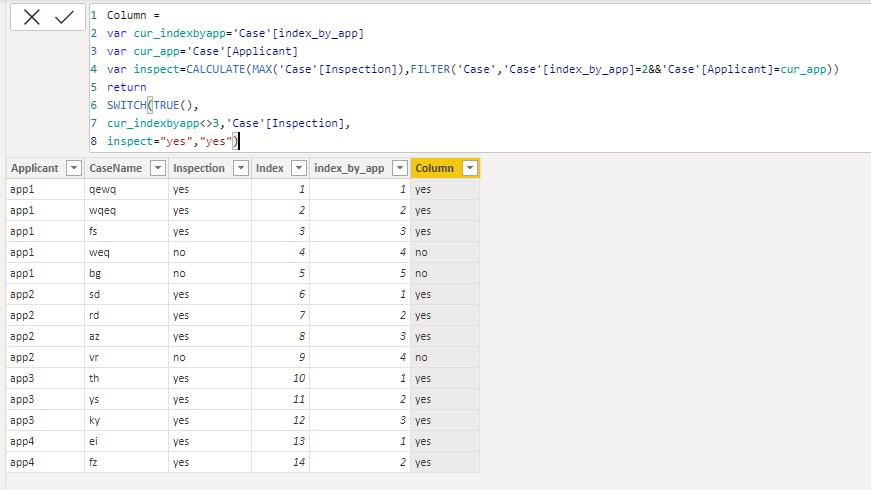
Task: Select the Column 'yes' cell in 'fz' row
Action: pyautogui.click(x=445, y=462)
